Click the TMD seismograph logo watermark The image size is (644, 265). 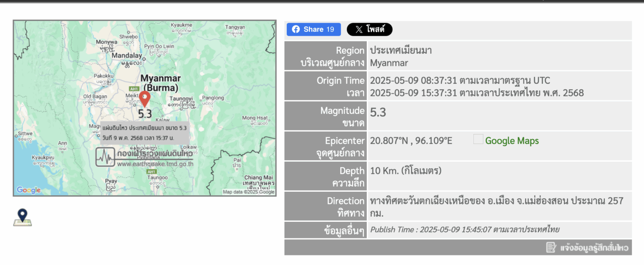point(106,157)
